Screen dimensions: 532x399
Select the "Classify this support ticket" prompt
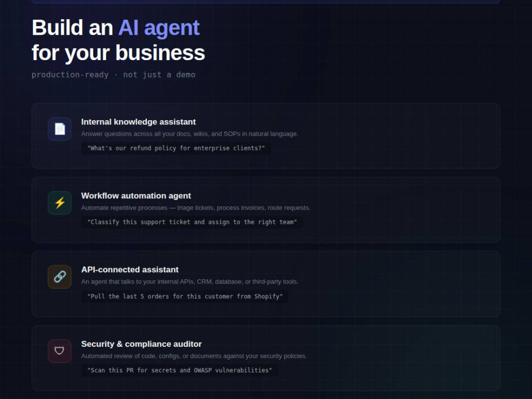click(192, 222)
